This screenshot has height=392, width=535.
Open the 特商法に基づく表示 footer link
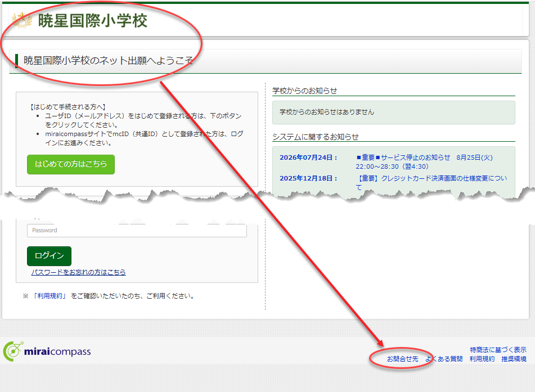click(x=498, y=350)
